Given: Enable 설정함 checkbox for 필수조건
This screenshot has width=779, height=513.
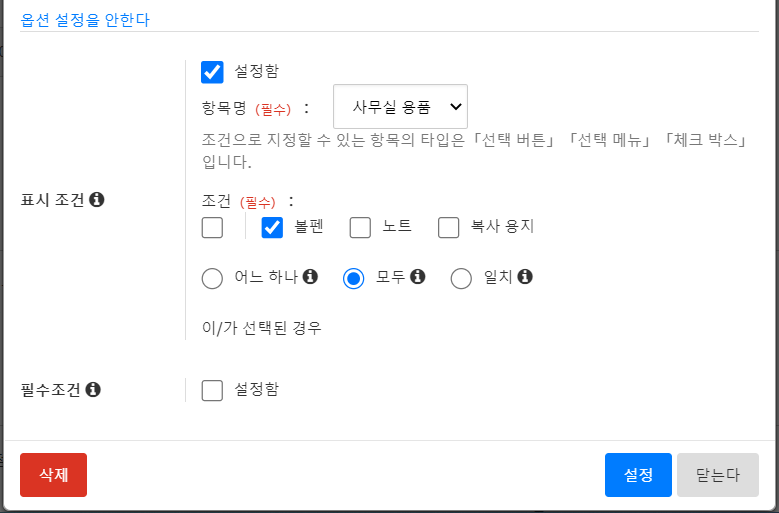Looking at the screenshot, I should [212, 390].
